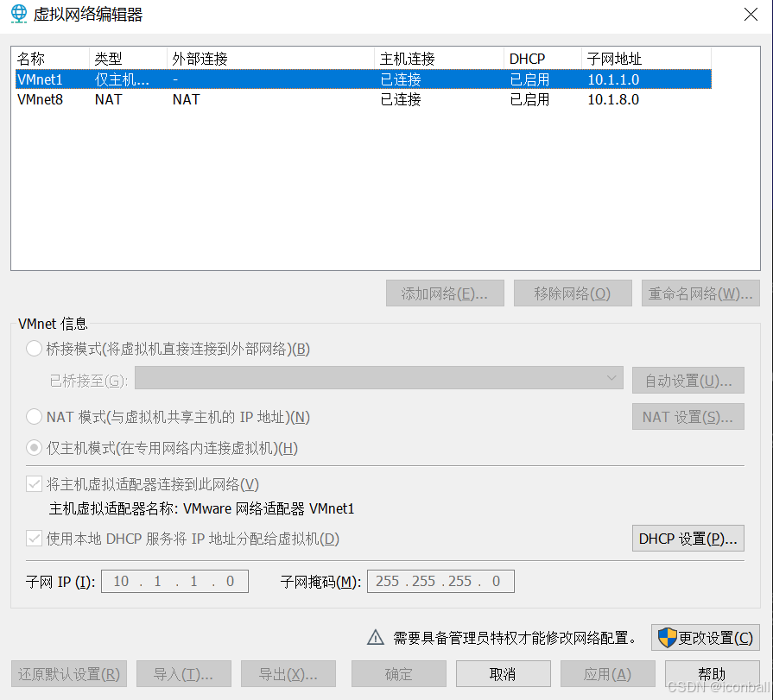This screenshot has width=773, height=700.
Task: Cancel with the 取消 button
Action: point(503,674)
